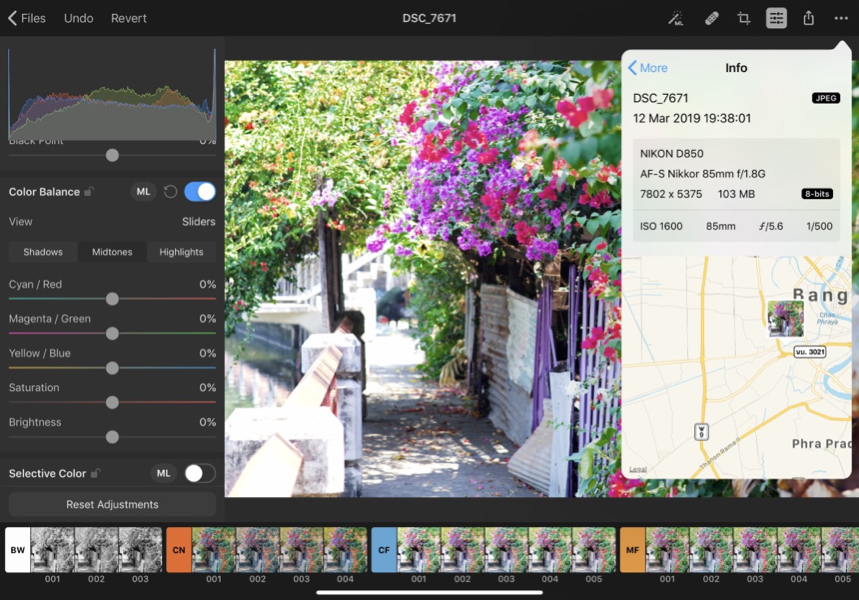Click the Color Balance lock icon

coord(89,191)
